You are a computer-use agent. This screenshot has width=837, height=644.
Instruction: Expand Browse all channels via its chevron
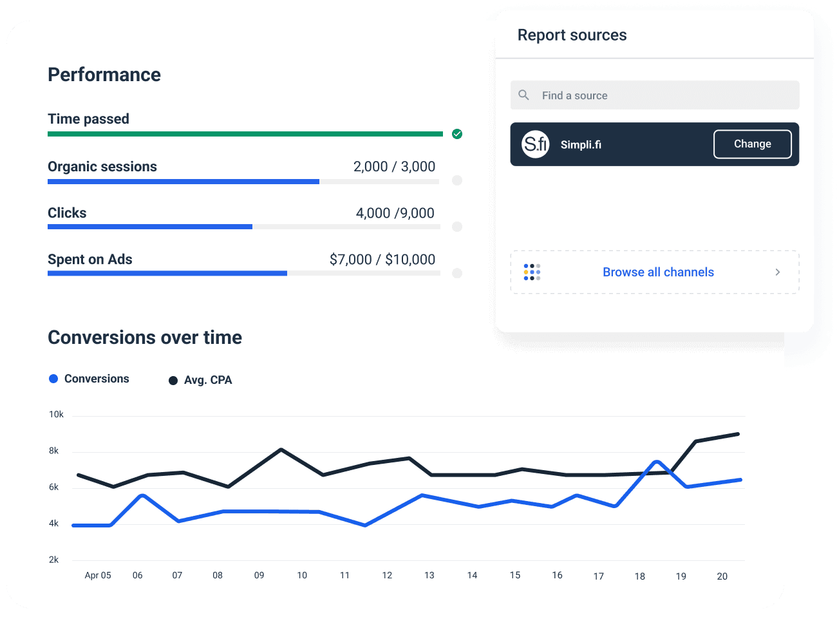777,272
